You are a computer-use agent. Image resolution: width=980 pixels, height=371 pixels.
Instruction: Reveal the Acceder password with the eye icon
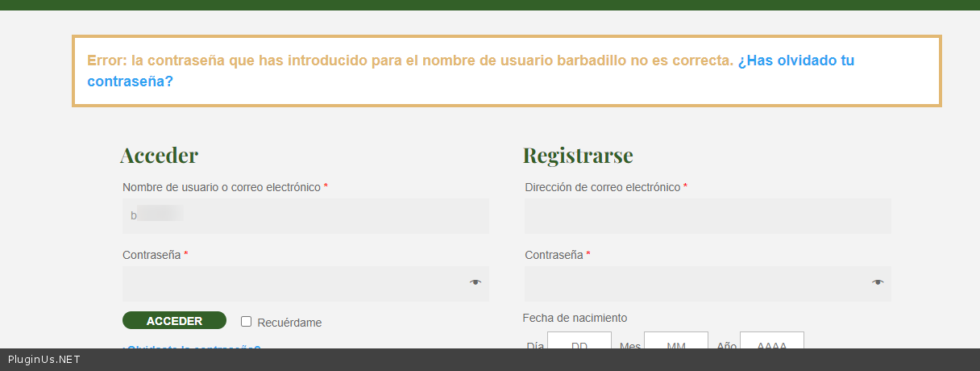point(475,282)
